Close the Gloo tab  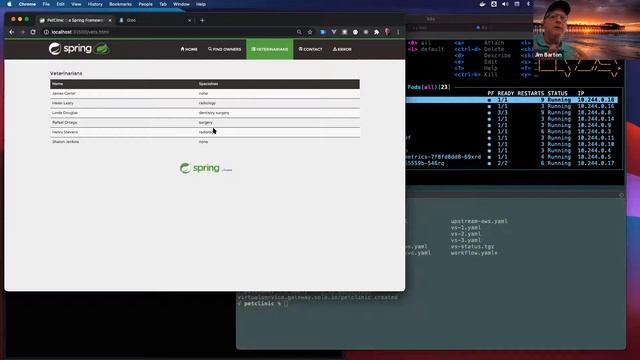(189, 20)
